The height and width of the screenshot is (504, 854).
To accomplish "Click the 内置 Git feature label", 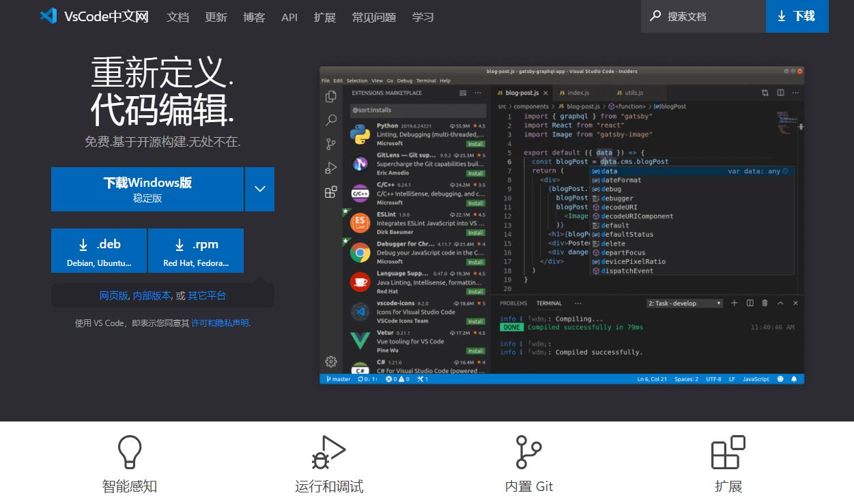I will pos(529,486).
